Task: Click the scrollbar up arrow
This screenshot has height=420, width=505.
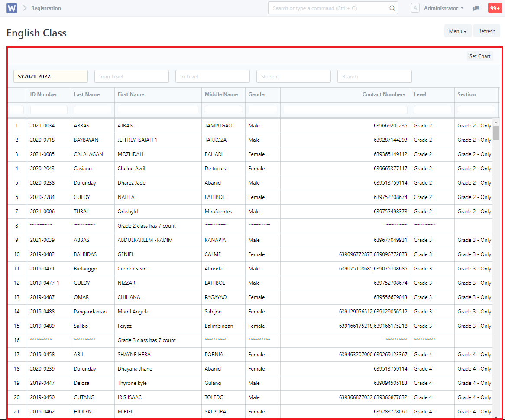Action: 496,122
